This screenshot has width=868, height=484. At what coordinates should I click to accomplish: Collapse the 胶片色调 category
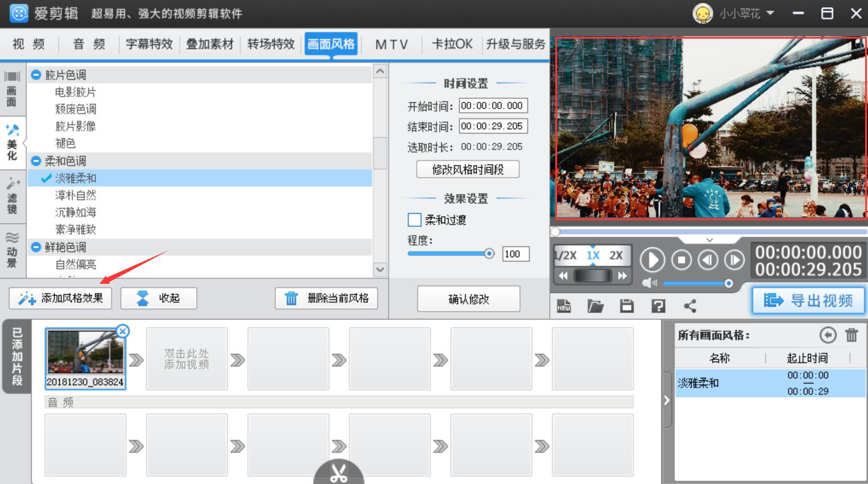(36, 75)
